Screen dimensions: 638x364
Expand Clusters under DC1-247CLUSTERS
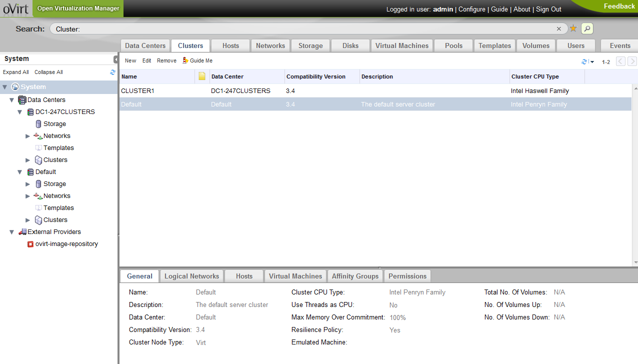tap(28, 160)
